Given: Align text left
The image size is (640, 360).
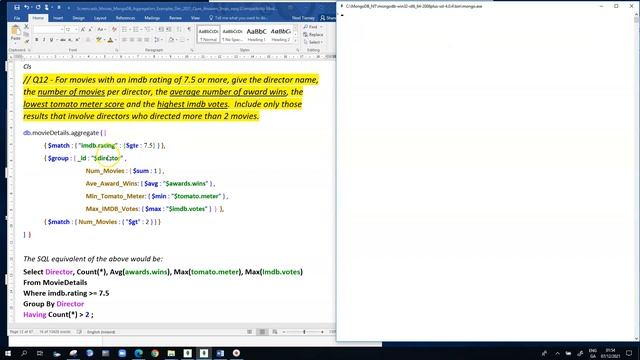Looking at the screenshot, I should click(x=124, y=40).
